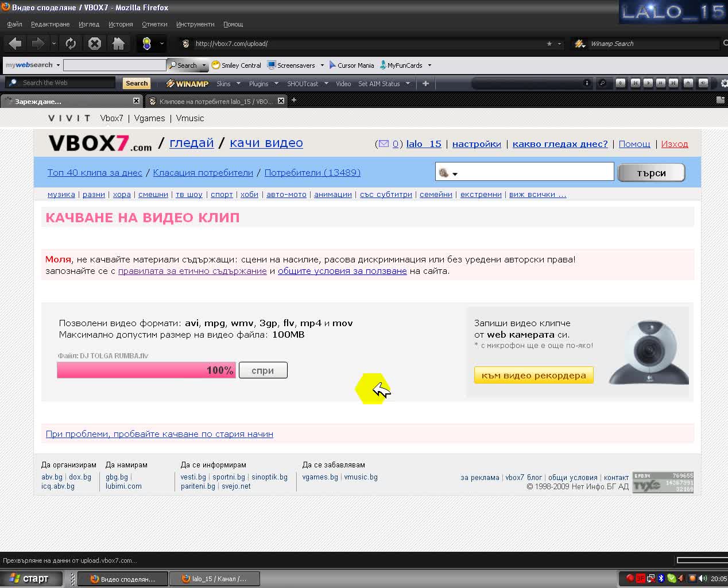Screen dimensions: 728x588
Task: Reload the page with the refresh icon
Action: click(x=71, y=43)
